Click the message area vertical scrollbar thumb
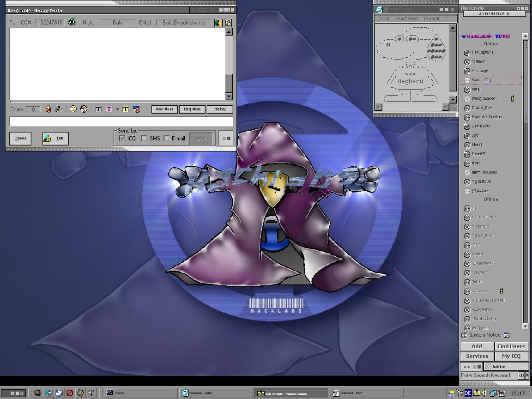This screenshot has width=532, height=399. [229, 83]
